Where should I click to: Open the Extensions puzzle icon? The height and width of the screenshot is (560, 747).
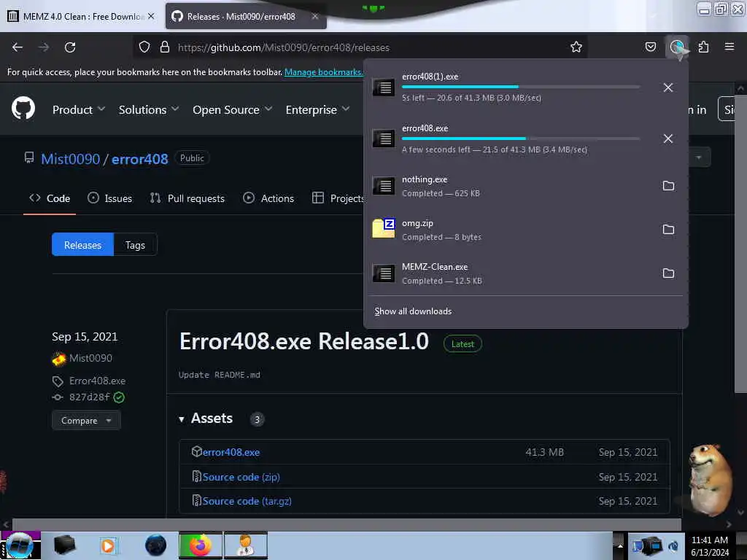703,47
